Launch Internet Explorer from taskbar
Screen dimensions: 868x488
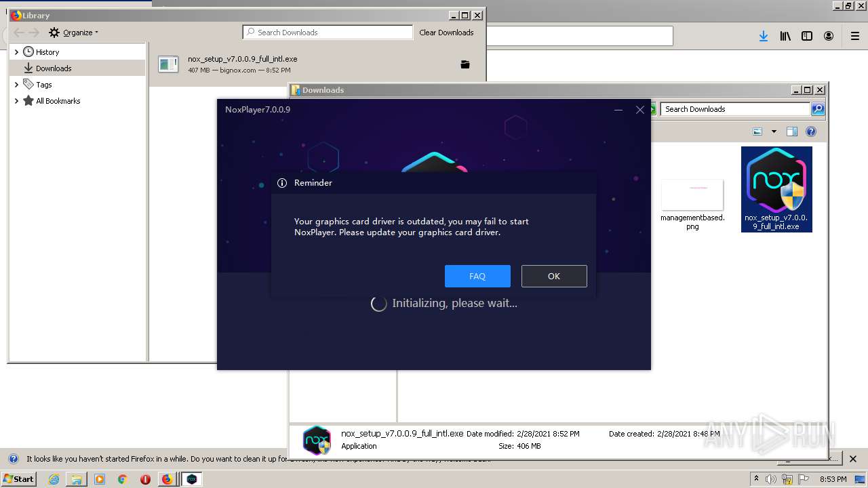point(54,479)
